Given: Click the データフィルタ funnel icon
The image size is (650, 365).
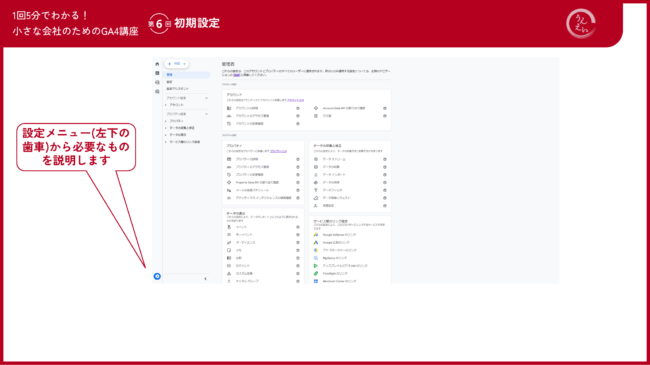Looking at the screenshot, I should click(x=316, y=190).
